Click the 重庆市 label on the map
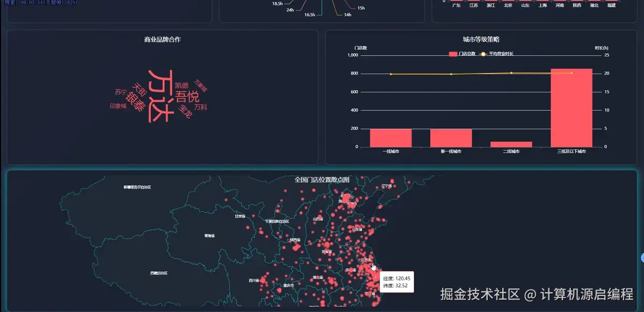Viewport: 644px width, 312px height. click(289, 286)
